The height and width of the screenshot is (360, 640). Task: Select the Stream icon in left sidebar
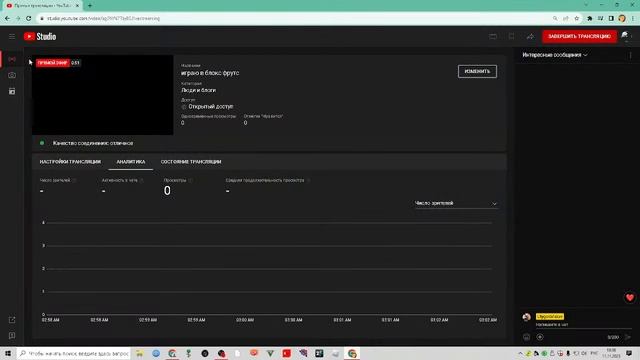pyautogui.click(x=12, y=59)
